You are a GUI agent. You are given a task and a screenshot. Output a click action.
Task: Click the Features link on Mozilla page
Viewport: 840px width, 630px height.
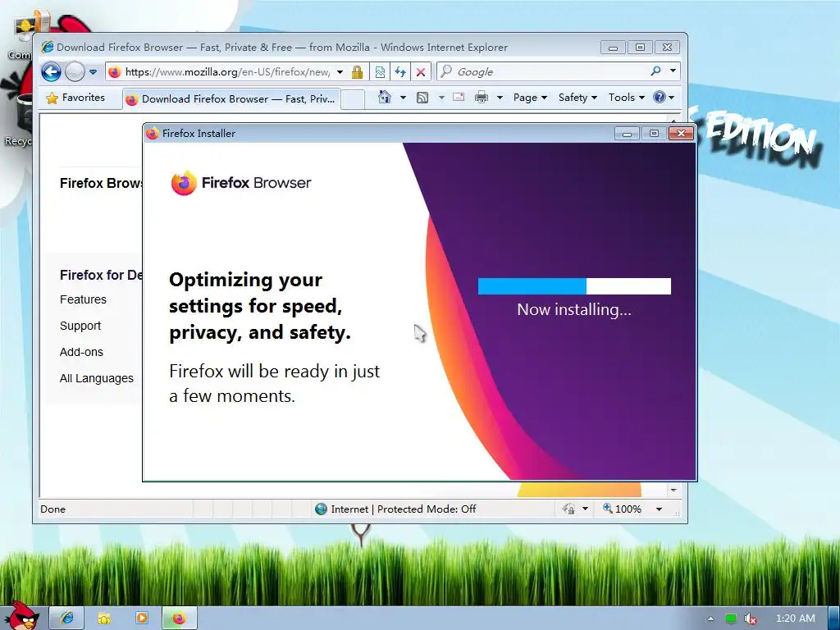(83, 299)
